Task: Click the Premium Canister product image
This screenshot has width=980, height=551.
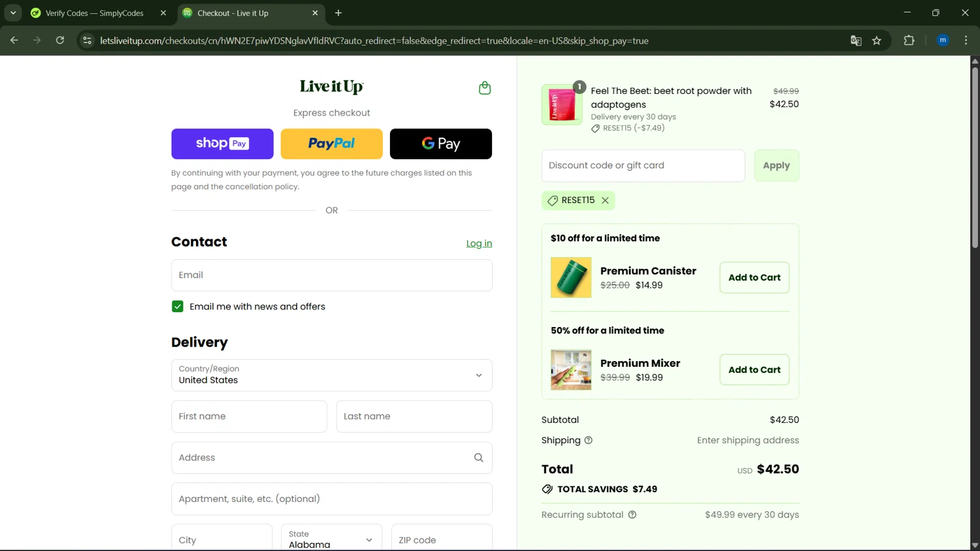Action: point(571,277)
